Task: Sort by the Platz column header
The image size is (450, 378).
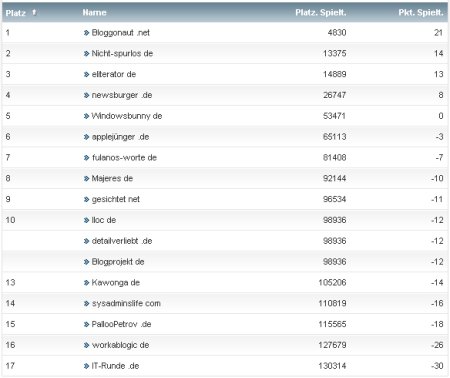Action: [x=16, y=13]
